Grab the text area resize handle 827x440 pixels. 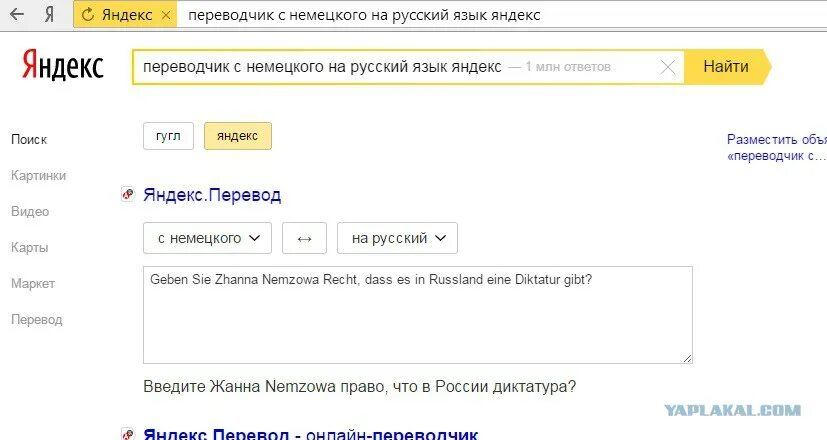[687, 358]
